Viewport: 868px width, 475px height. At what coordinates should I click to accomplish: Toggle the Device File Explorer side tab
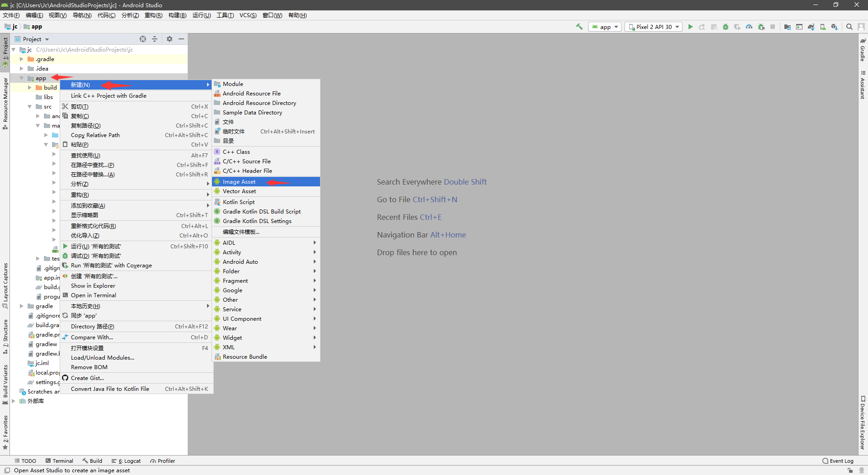click(x=863, y=423)
